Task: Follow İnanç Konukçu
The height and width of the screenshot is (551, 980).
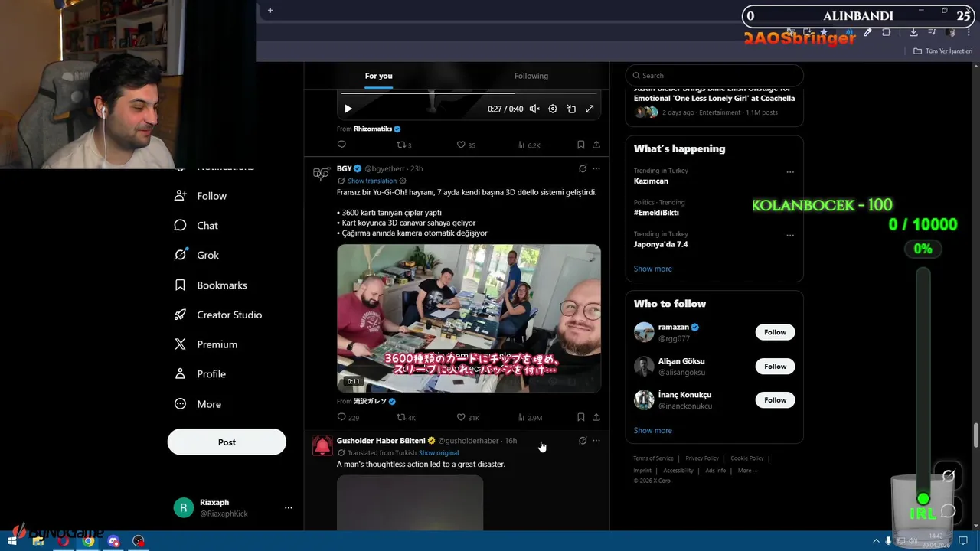Action: 775,400
